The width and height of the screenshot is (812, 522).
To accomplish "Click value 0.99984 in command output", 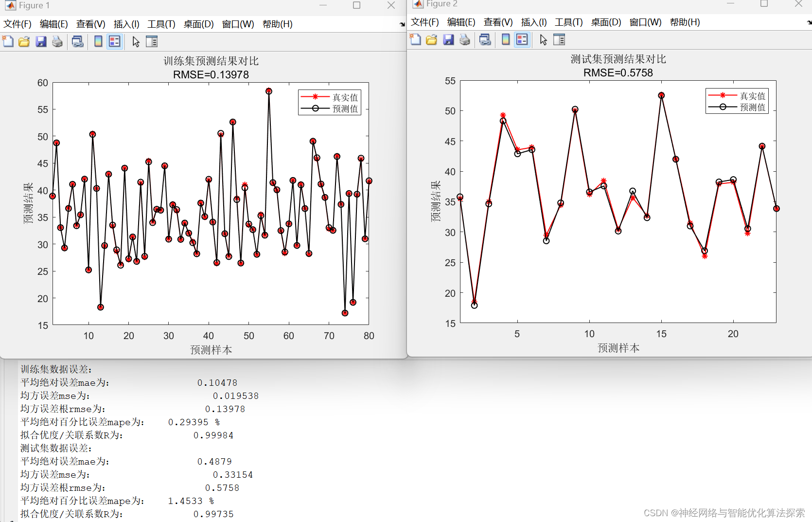I will 213,435.
